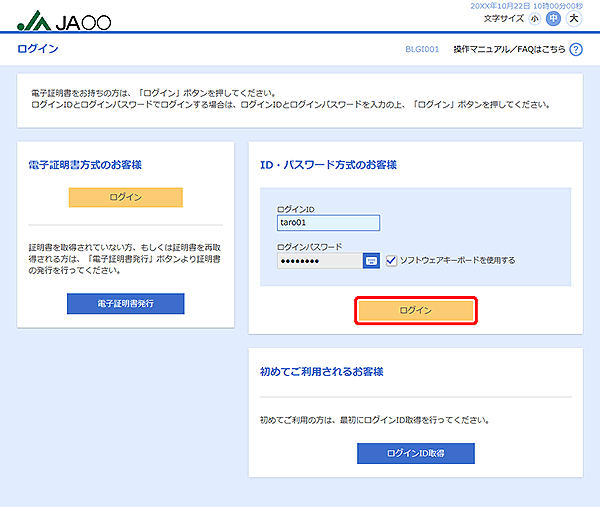Click the ログインID取得 button
This screenshot has height=507, width=600.
coord(416,453)
